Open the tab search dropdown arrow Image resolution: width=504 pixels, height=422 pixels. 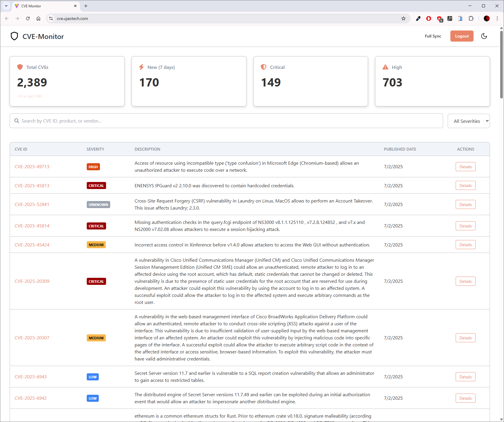(x=6, y=6)
